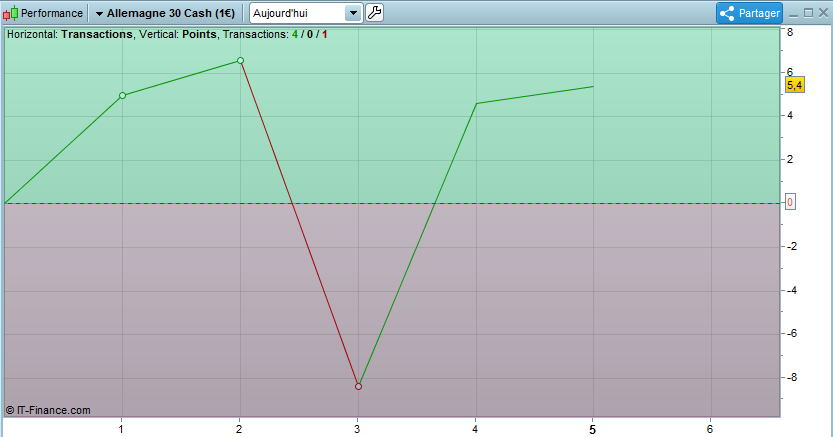Click the bold 5 on horizontal axis
833x437 pixels.
click(x=592, y=430)
